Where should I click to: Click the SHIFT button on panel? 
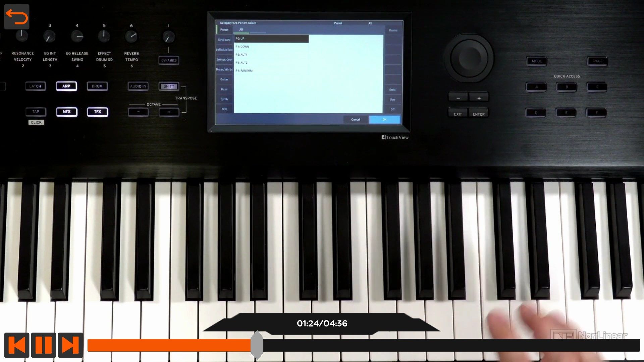168,86
